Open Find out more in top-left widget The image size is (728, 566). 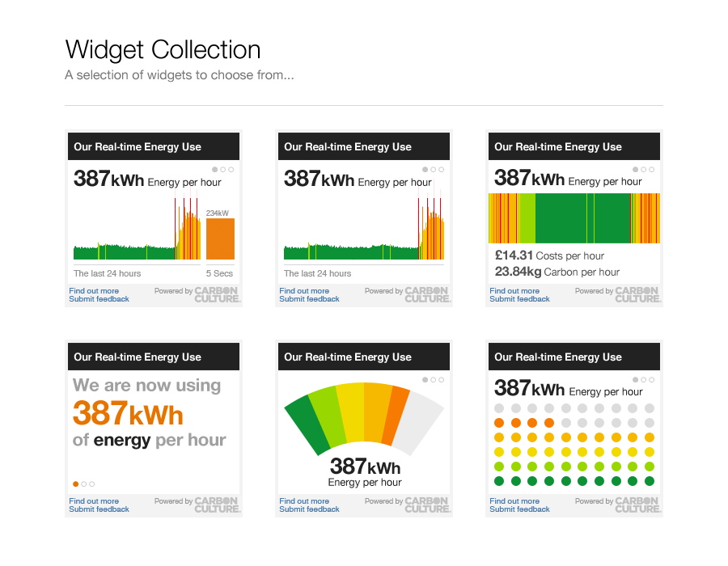click(94, 291)
